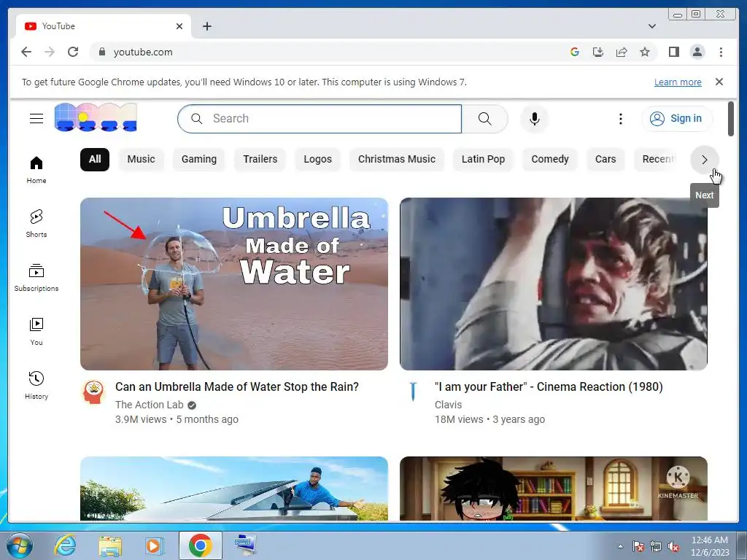The width and height of the screenshot is (747, 560).
Task: Click the browser forward arrow
Action: (50, 52)
